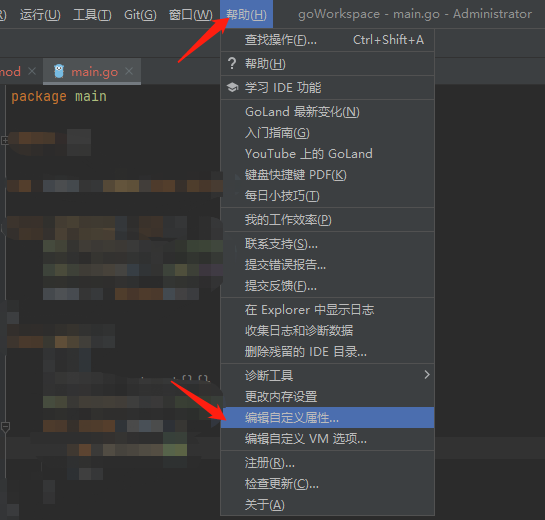Open YouTube 上的 GoLand entry

coord(327,154)
